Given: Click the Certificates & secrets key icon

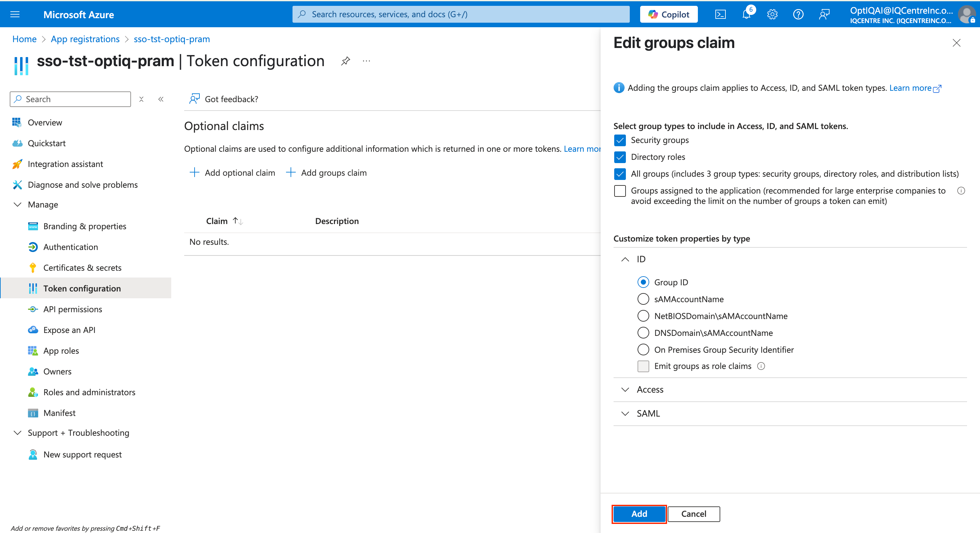Looking at the screenshot, I should 33,267.
